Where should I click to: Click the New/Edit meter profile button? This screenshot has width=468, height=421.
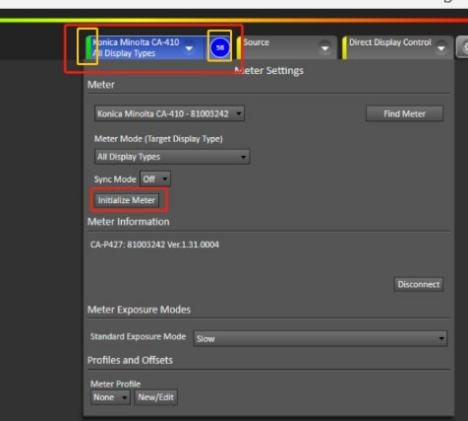[156, 397]
